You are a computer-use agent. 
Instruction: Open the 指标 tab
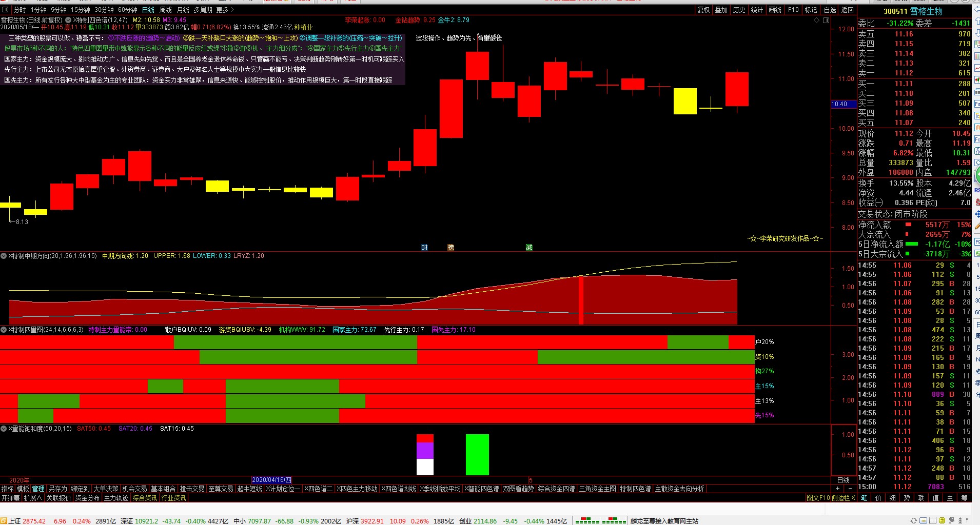click(8, 489)
